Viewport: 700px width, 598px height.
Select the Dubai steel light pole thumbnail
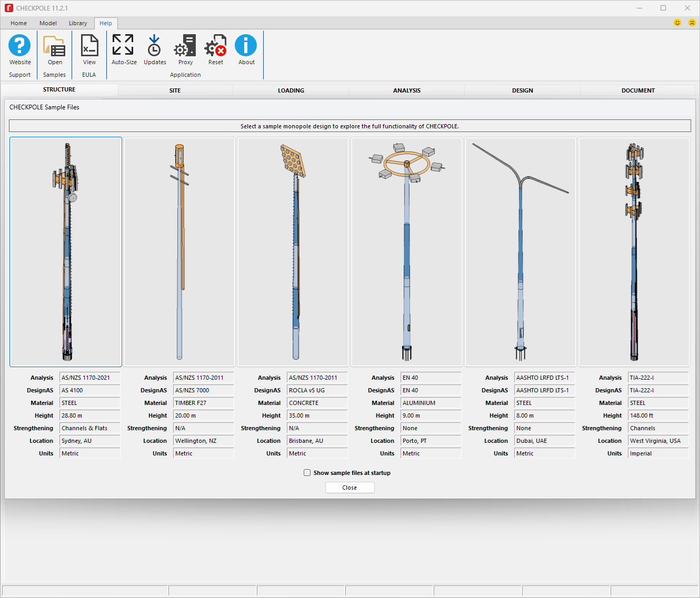(521, 252)
